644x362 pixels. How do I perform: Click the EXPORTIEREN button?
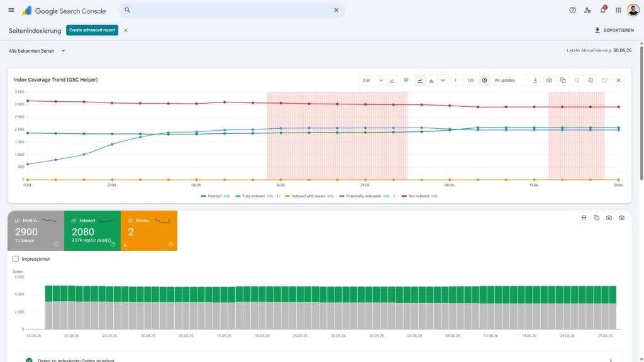[614, 30]
